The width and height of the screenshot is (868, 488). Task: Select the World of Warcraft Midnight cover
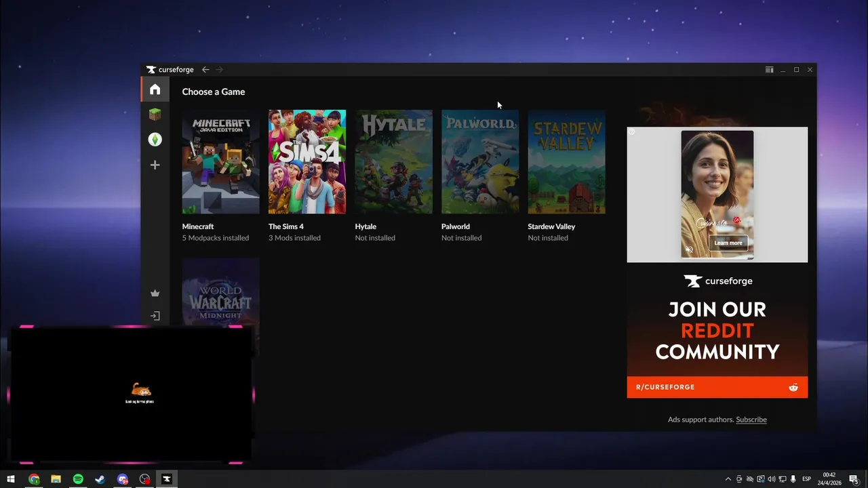(x=220, y=291)
